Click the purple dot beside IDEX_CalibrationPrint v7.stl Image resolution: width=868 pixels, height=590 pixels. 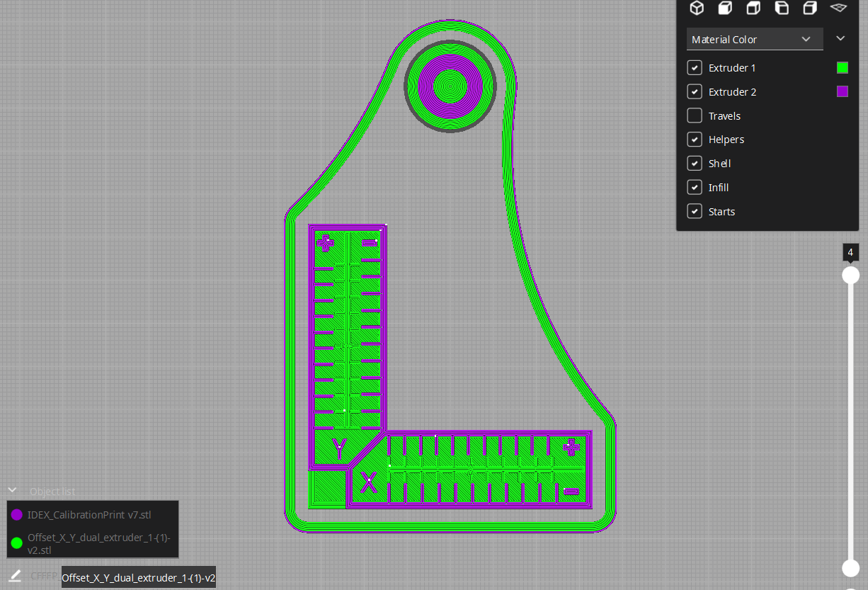tap(16, 515)
